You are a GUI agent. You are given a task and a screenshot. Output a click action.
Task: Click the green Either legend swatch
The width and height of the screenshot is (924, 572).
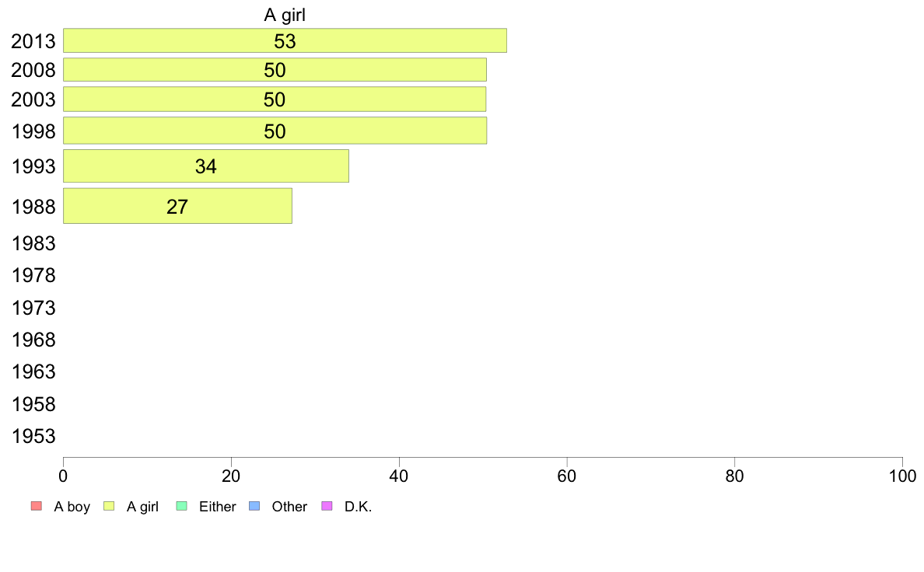point(181,506)
